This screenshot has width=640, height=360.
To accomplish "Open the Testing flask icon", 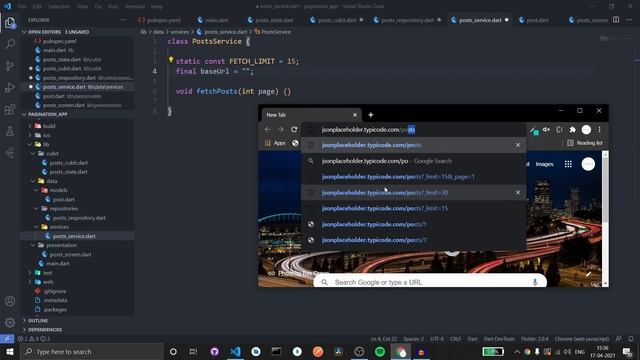I will (x=10, y=131).
